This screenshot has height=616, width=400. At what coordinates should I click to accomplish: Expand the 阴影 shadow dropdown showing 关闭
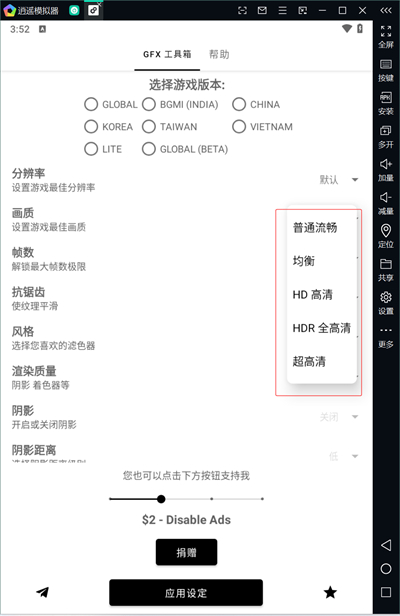338,417
